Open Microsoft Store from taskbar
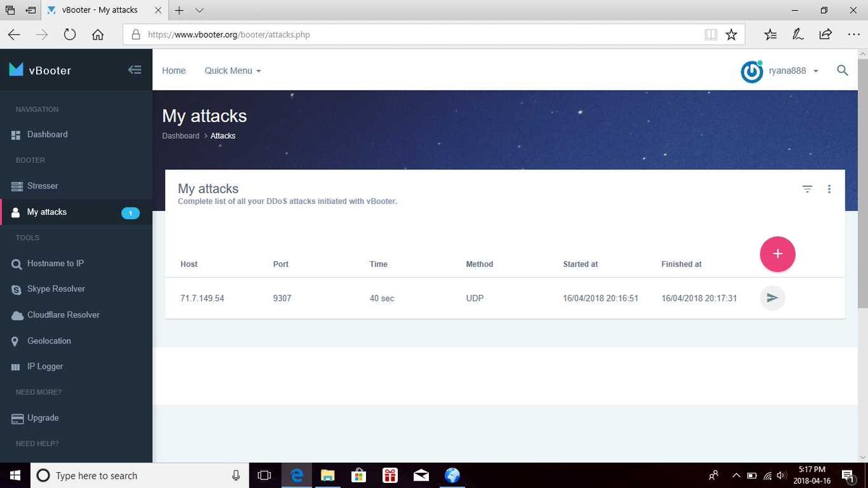Screen dimensions: 868x488 pos(359,476)
